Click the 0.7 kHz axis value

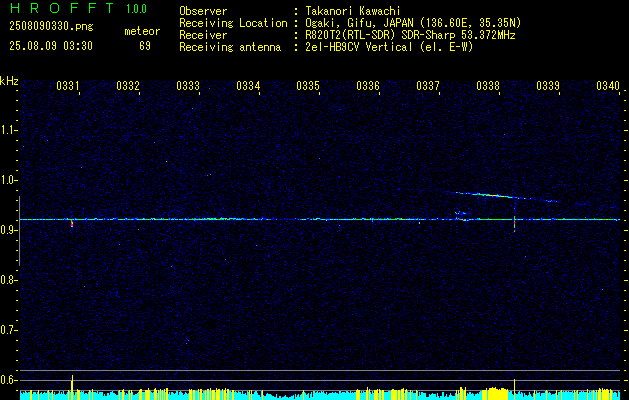point(8,330)
